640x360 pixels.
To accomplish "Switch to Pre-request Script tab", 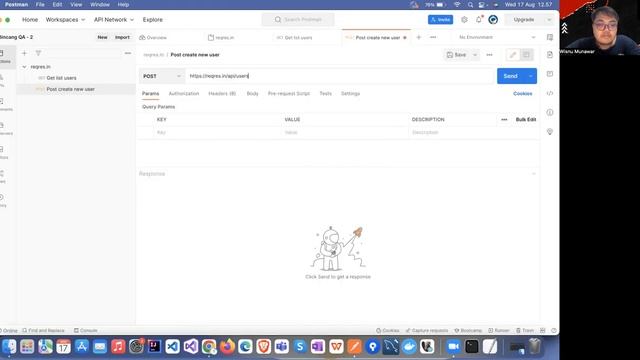I will (x=289, y=93).
